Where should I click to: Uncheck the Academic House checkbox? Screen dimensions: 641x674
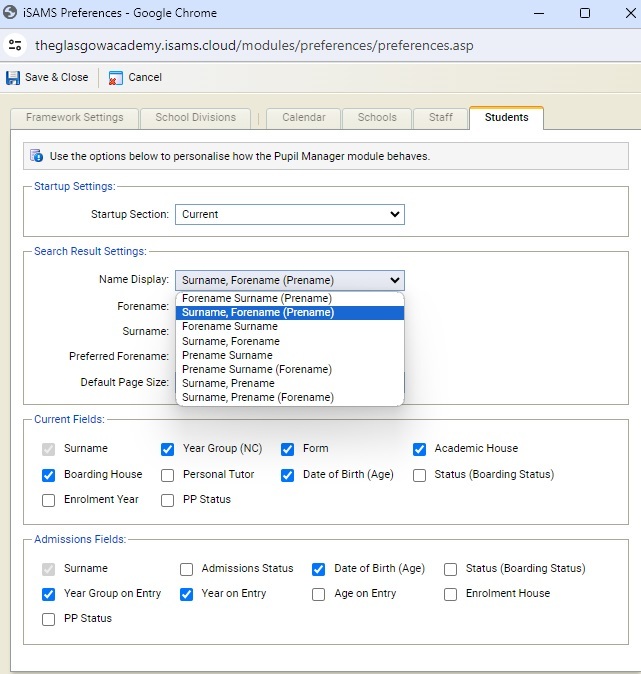tap(419, 449)
